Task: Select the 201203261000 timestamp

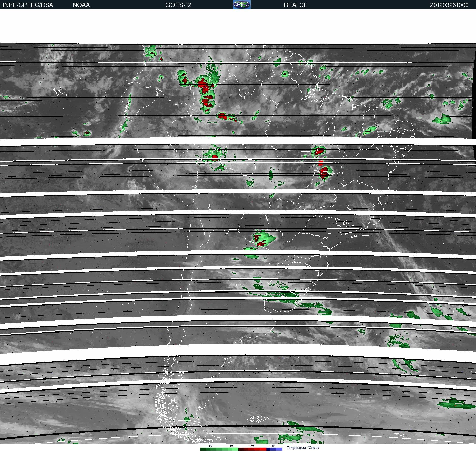Action: (449, 5)
